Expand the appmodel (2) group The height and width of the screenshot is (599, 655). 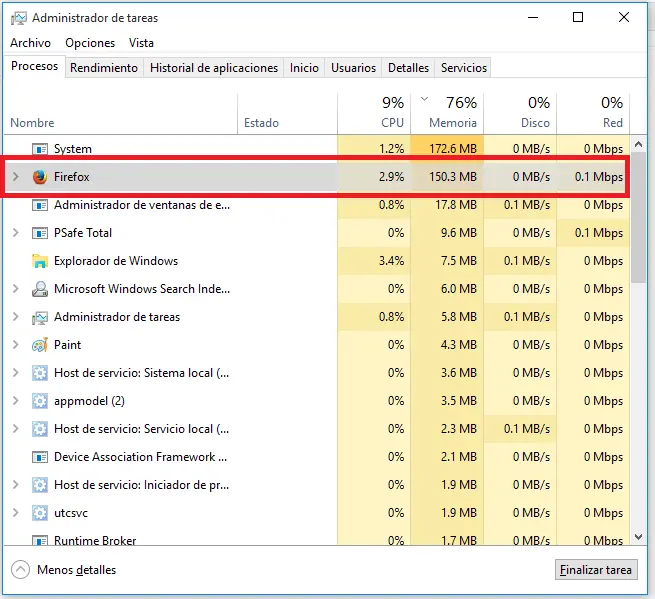[x=16, y=401]
